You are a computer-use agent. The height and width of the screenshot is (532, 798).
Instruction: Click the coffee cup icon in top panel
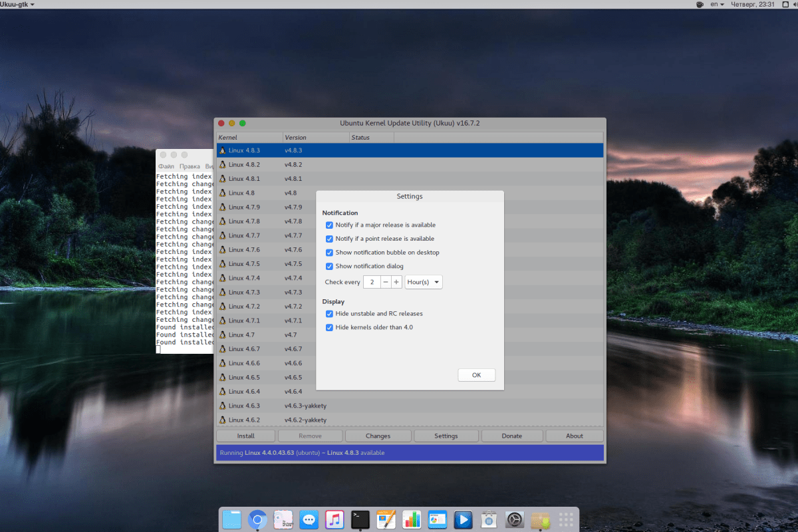(x=700, y=4)
